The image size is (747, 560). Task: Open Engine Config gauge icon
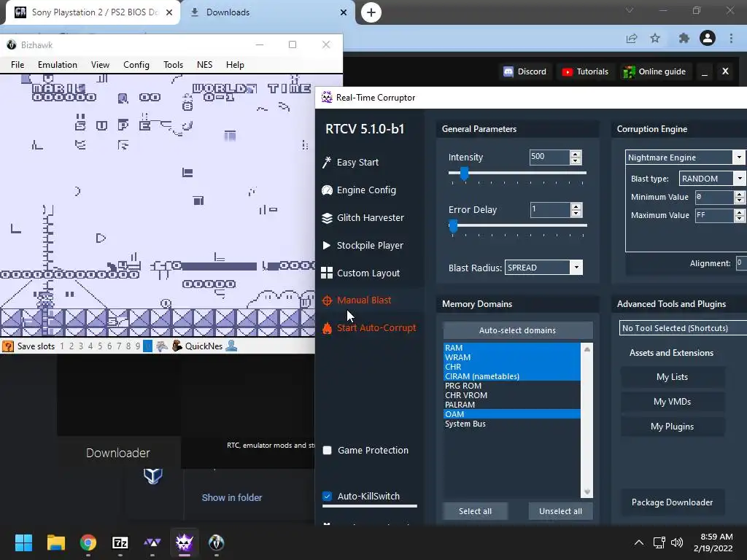pyautogui.click(x=327, y=190)
